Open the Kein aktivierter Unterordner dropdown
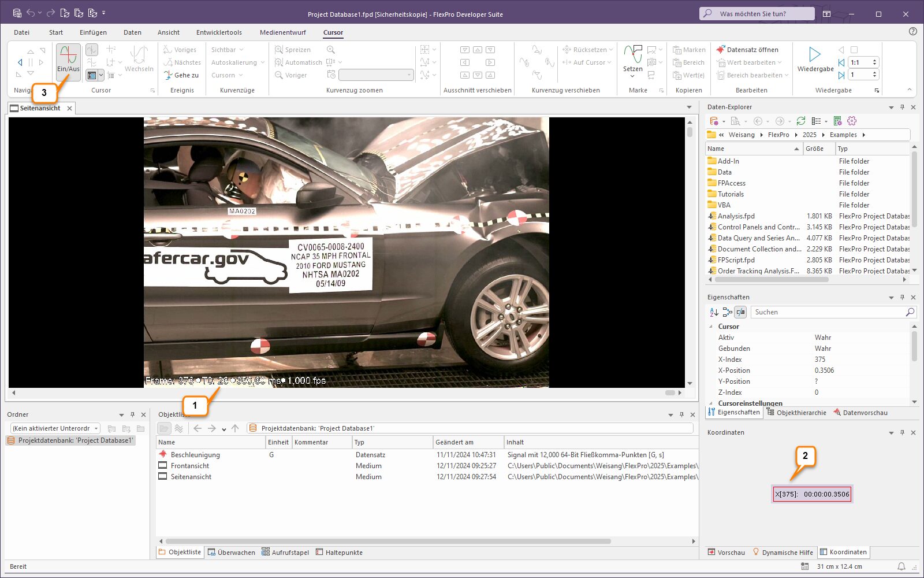This screenshot has height=578, width=924. tap(96, 428)
